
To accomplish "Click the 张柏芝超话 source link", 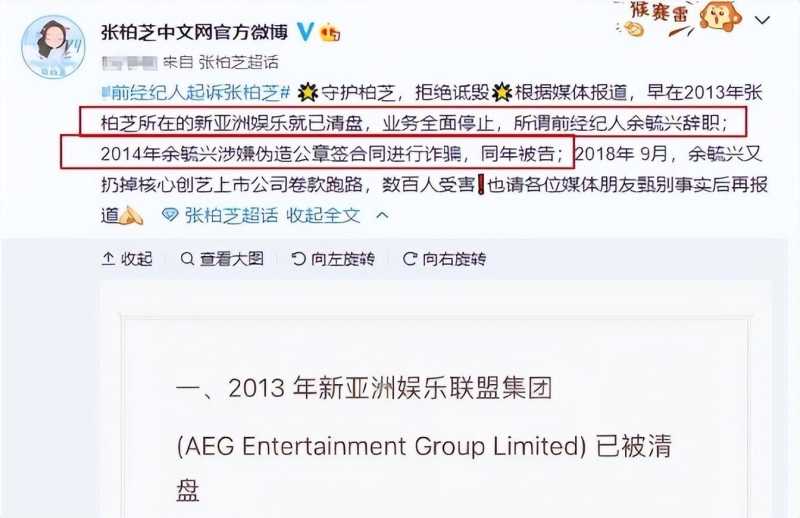I will (x=238, y=62).
